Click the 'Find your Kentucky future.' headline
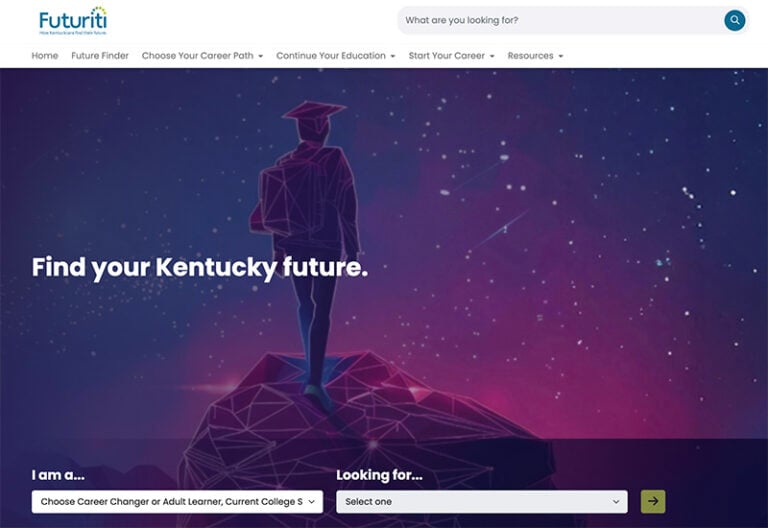The image size is (768, 528). point(200,267)
